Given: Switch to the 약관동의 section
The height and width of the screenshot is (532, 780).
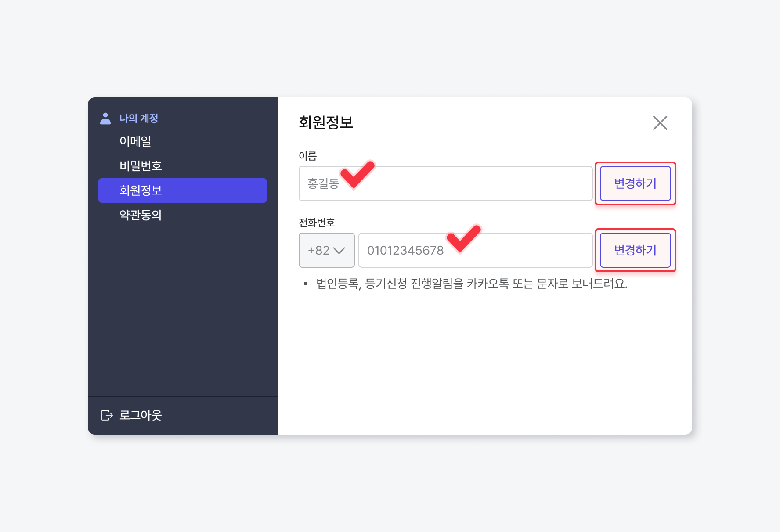Looking at the screenshot, I should (141, 215).
